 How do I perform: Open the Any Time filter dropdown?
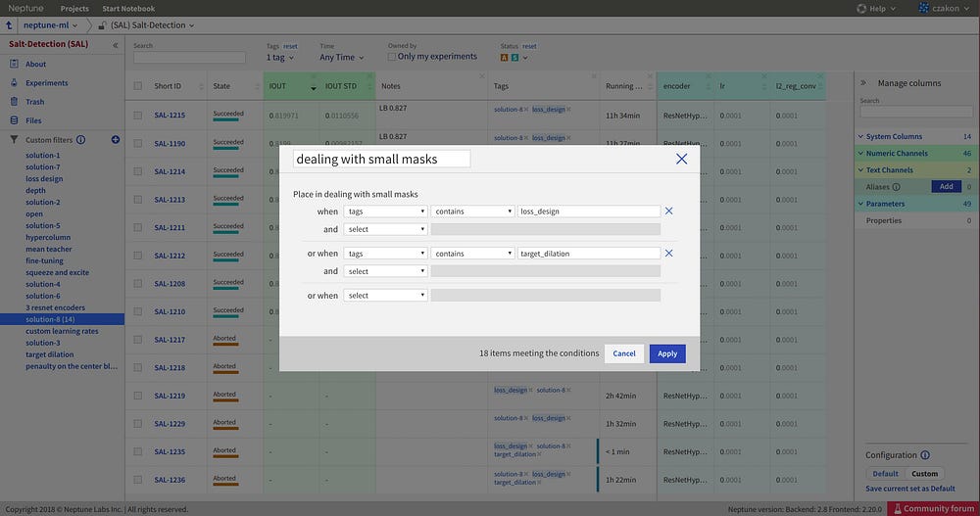tap(342, 57)
